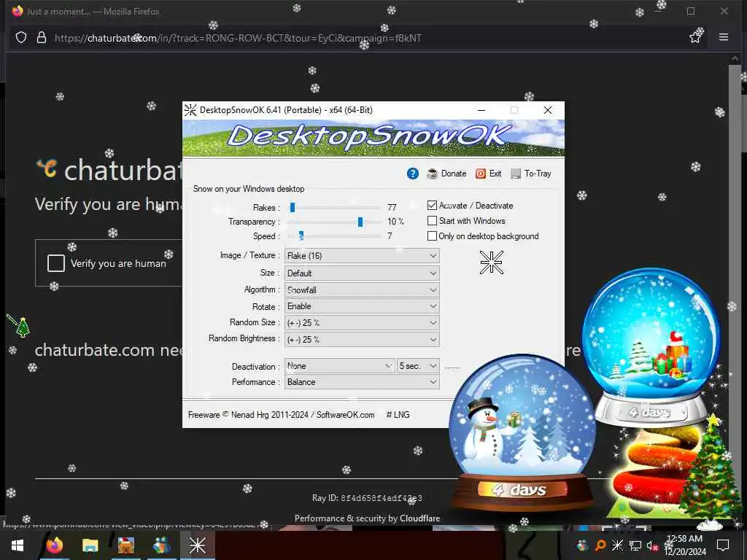Open the clock showing 12:58 AM

685,545
